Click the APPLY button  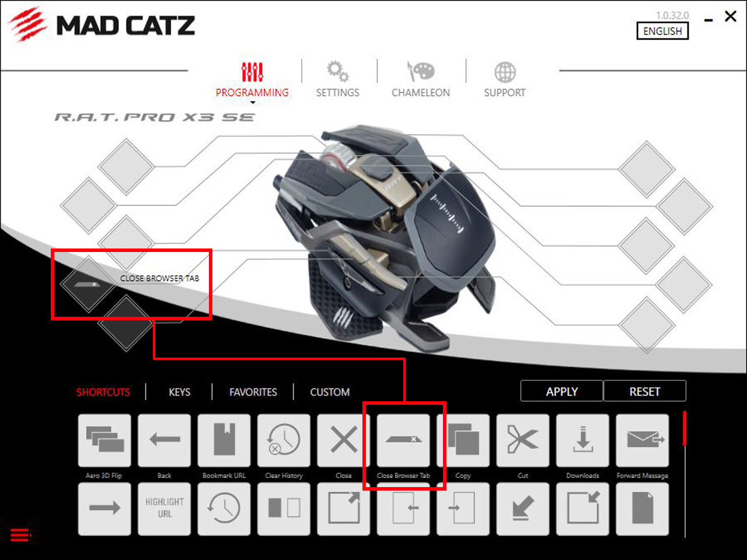562,391
